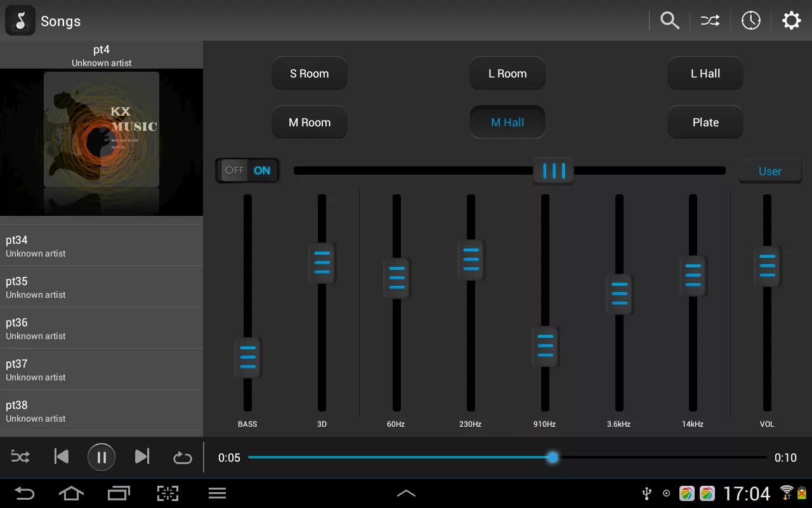
Task: Play song pt34 from the list
Action: [101, 246]
